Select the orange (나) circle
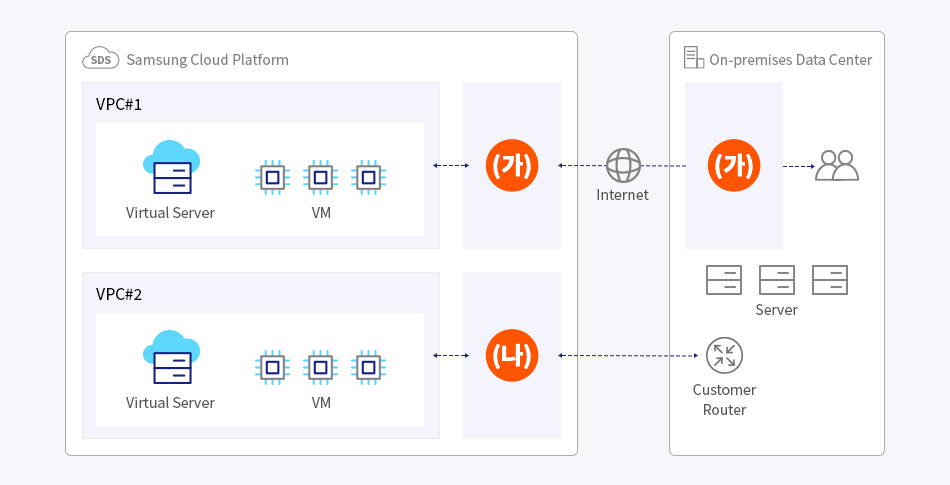Viewport: 950px width, 485px height. (511, 355)
